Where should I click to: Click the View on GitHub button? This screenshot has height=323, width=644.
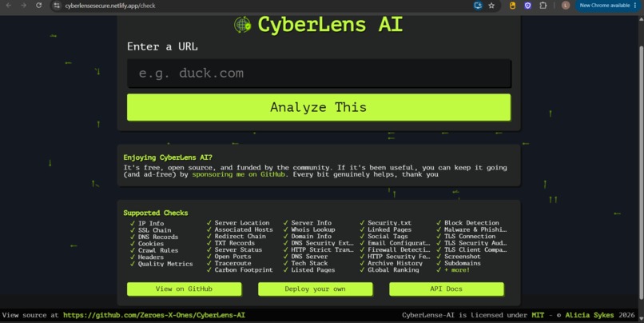coord(184,289)
